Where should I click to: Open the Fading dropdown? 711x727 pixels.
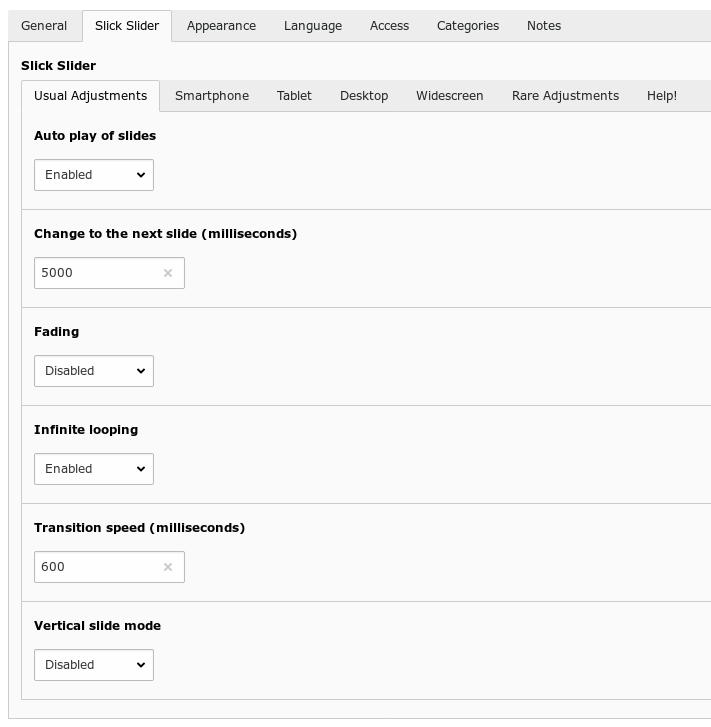[94, 371]
